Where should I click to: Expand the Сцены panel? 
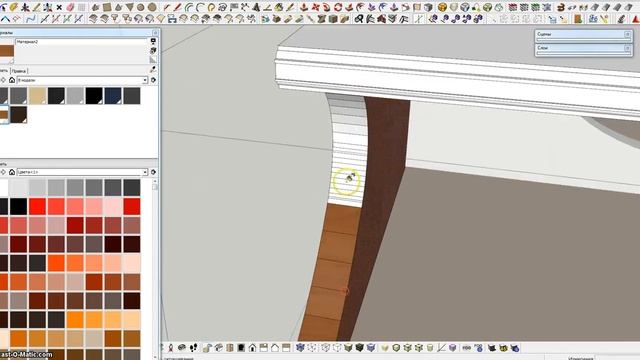(628, 35)
